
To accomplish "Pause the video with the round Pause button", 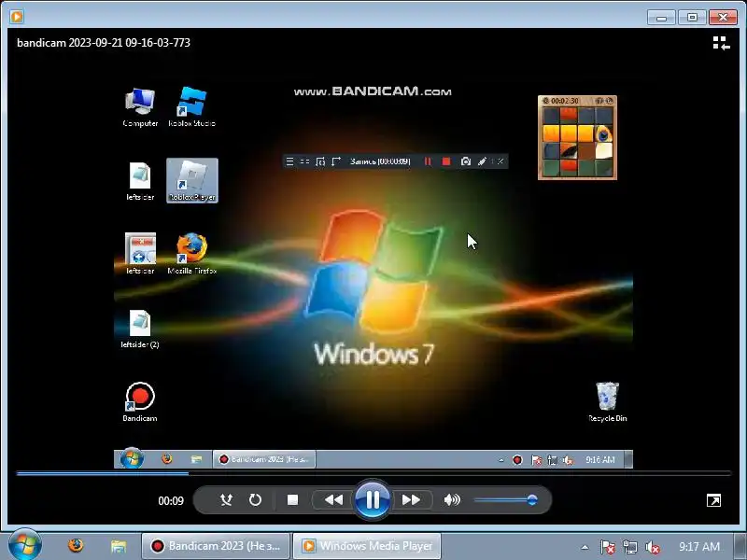I will point(372,499).
